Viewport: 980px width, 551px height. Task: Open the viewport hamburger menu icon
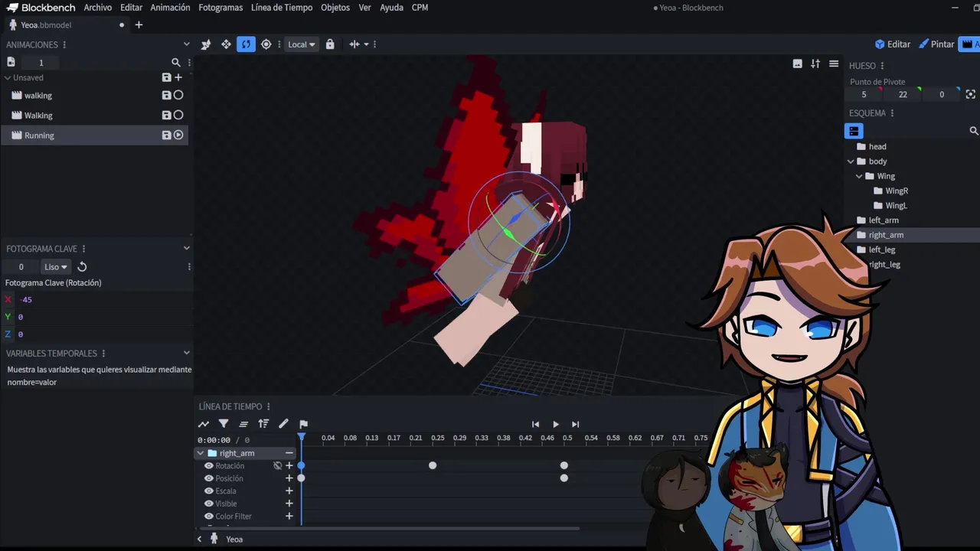834,64
